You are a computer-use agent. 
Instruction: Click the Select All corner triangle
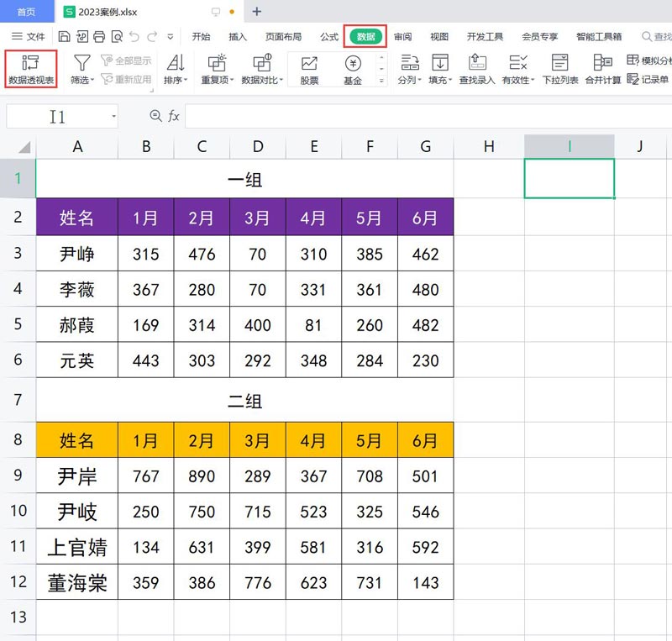(24, 147)
